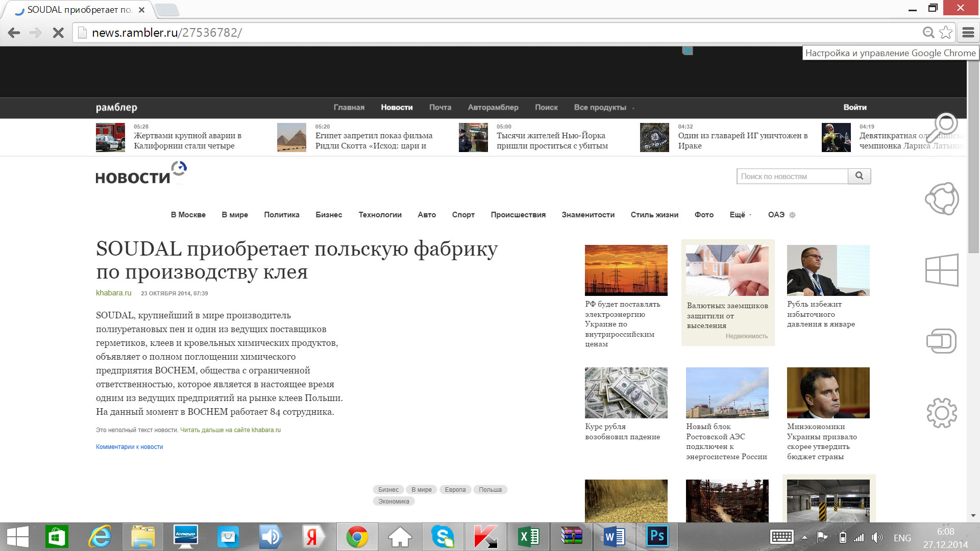Viewport: 980px width, 551px height.
Task: Open the Почта menu item
Action: pyautogui.click(x=440, y=108)
